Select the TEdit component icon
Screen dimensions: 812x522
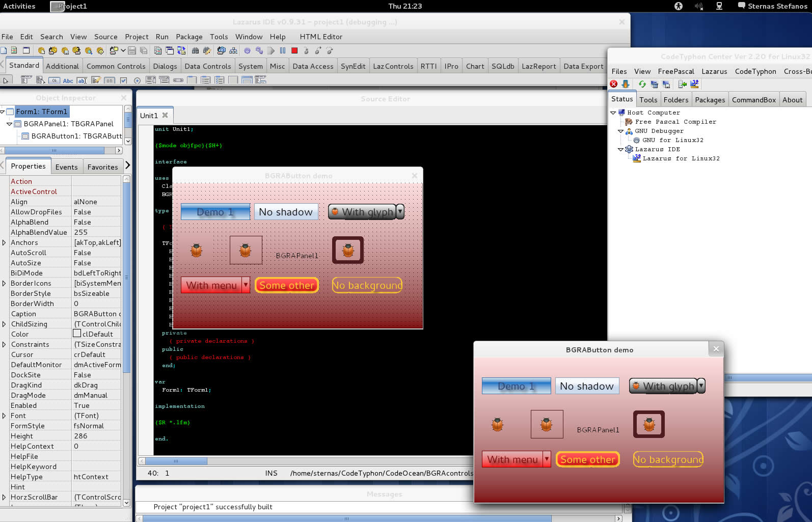coord(82,80)
